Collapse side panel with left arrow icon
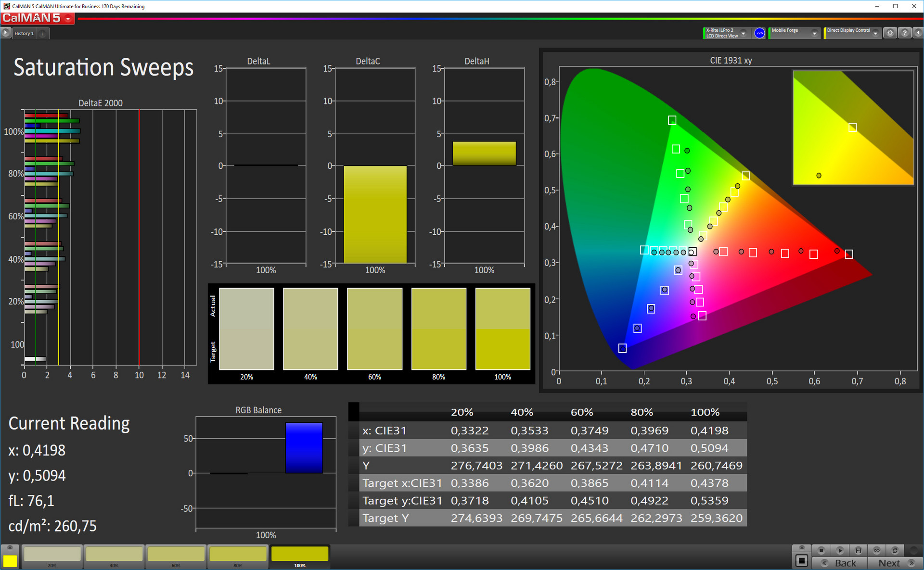 (x=918, y=33)
